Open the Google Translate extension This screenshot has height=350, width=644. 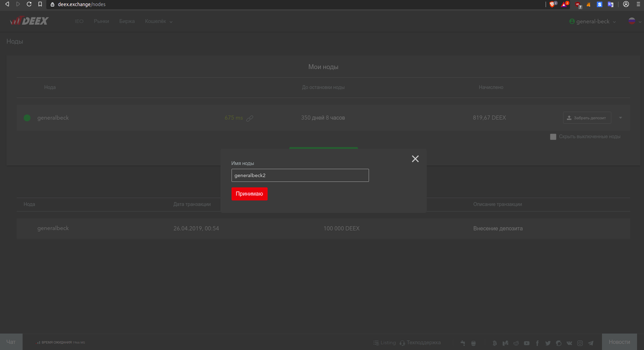(x=611, y=4)
